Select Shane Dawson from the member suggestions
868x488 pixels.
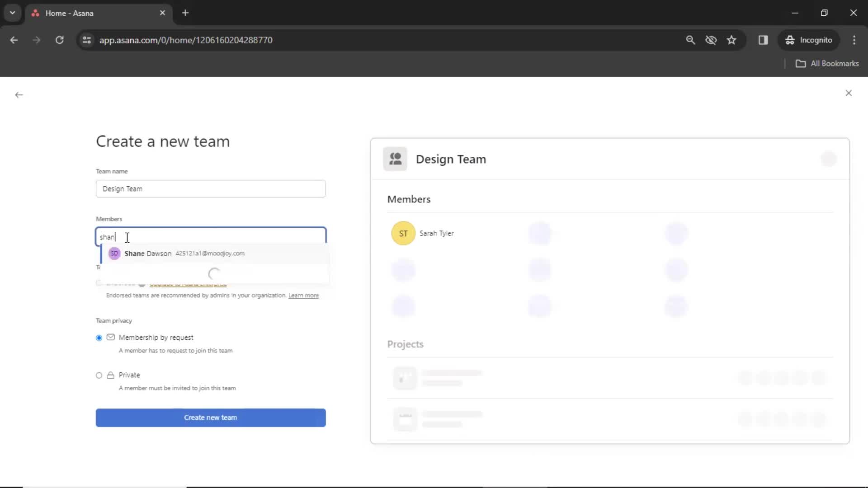215,253
